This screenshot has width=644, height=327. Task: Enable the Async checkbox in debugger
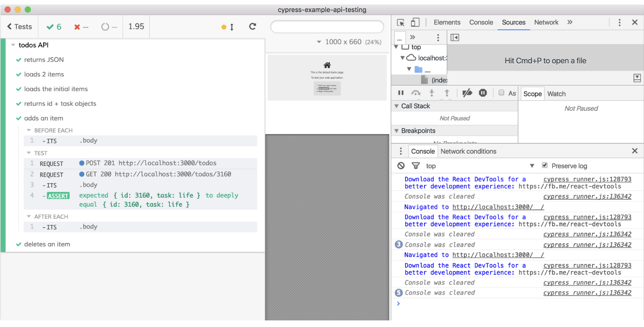(x=501, y=93)
